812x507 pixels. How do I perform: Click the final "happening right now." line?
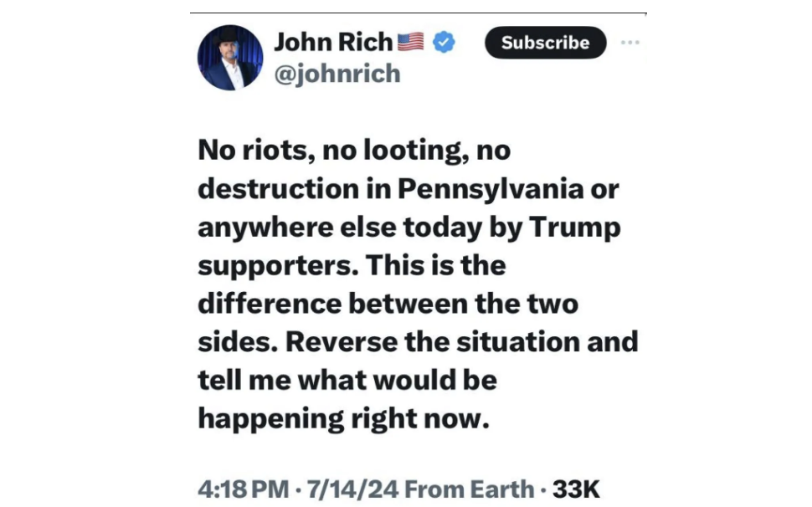(x=343, y=417)
